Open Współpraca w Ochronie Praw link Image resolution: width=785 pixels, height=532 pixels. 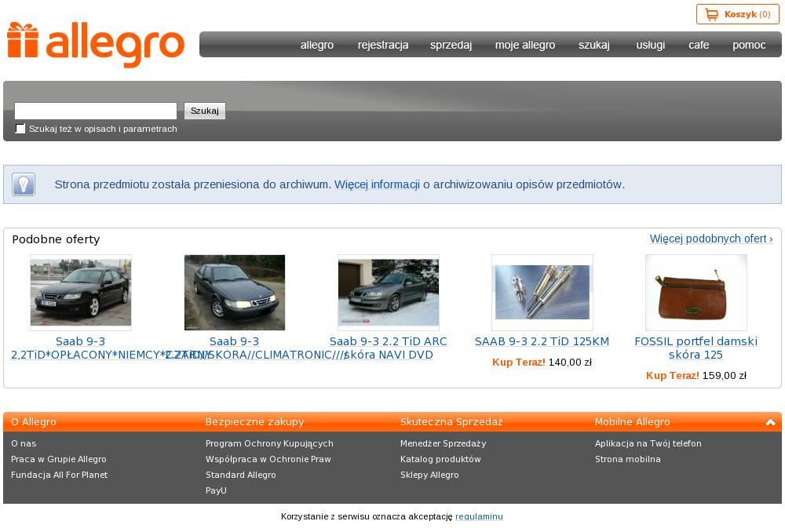coord(268,459)
